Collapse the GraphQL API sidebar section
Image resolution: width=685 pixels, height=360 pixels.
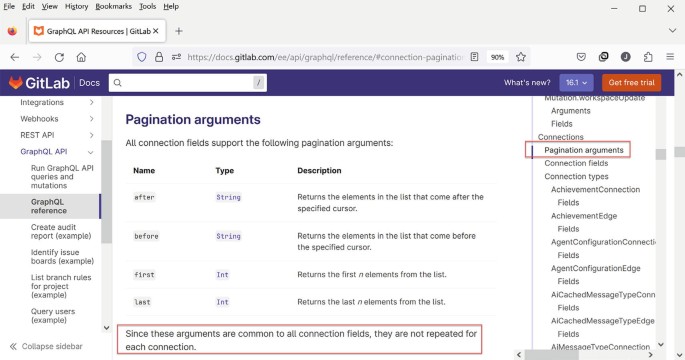90,152
